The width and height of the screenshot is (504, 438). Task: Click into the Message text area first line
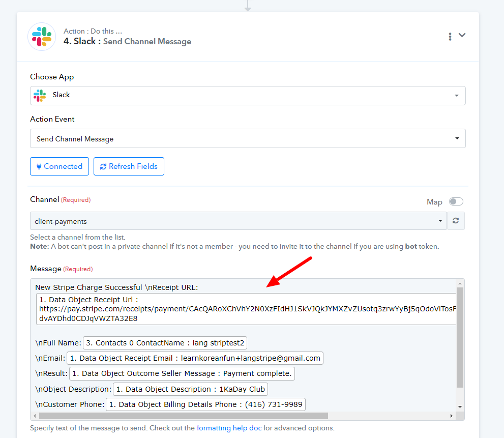click(x=116, y=287)
